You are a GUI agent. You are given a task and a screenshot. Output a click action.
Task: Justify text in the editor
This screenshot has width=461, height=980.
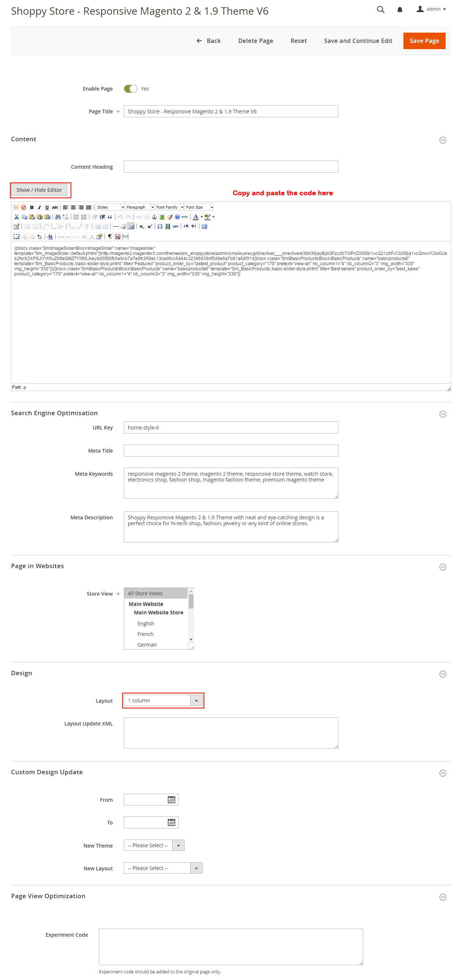89,207
